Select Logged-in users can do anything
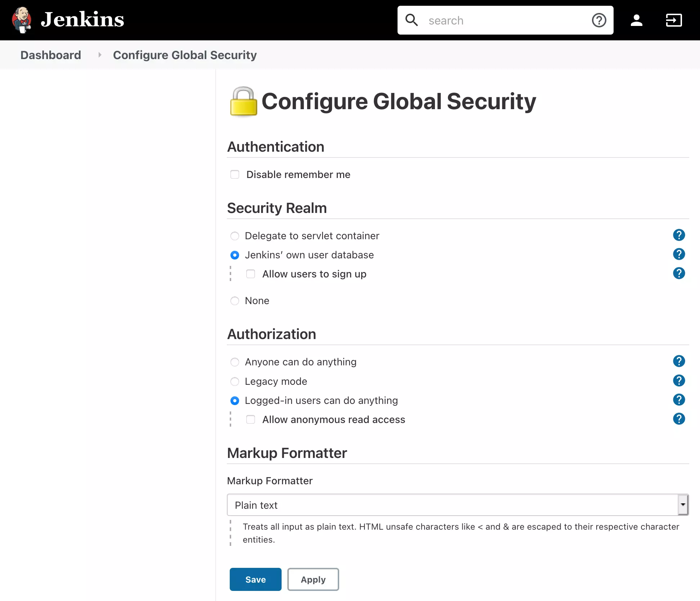Viewport: 700px width, 601px height. [x=235, y=400]
